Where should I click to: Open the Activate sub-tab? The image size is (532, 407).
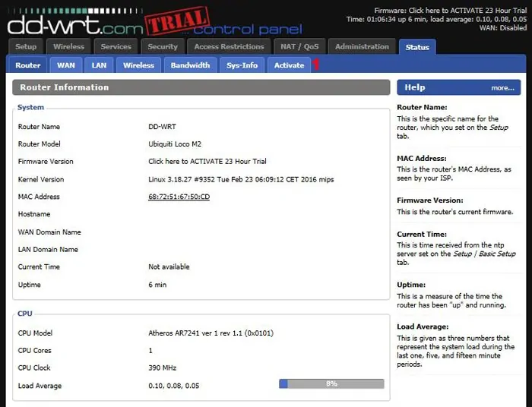click(289, 65)
